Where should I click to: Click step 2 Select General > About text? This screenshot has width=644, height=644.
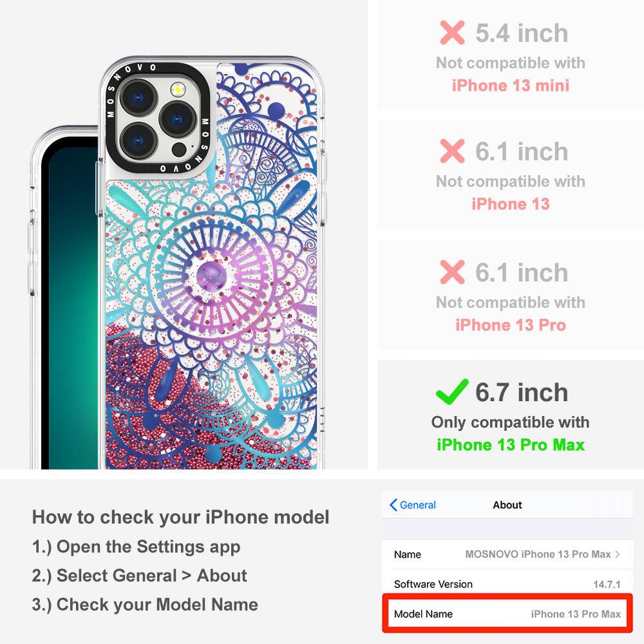click(x=140, y=575)
